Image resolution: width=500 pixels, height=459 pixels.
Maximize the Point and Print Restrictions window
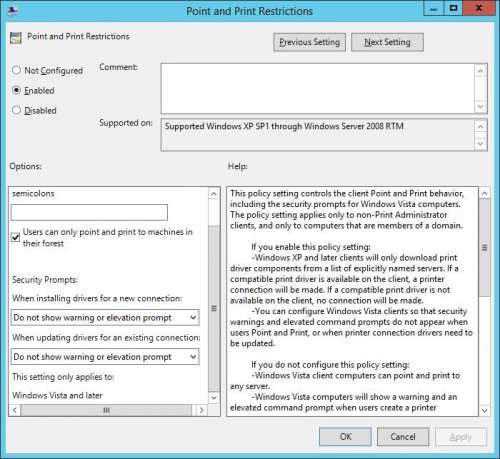coord(453,8)
